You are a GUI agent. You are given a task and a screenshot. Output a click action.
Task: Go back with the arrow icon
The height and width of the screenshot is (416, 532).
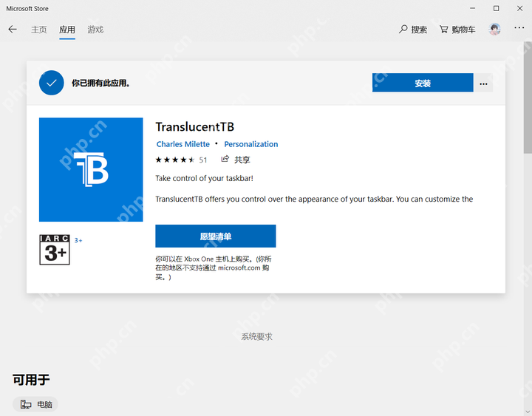click(13, 29)
